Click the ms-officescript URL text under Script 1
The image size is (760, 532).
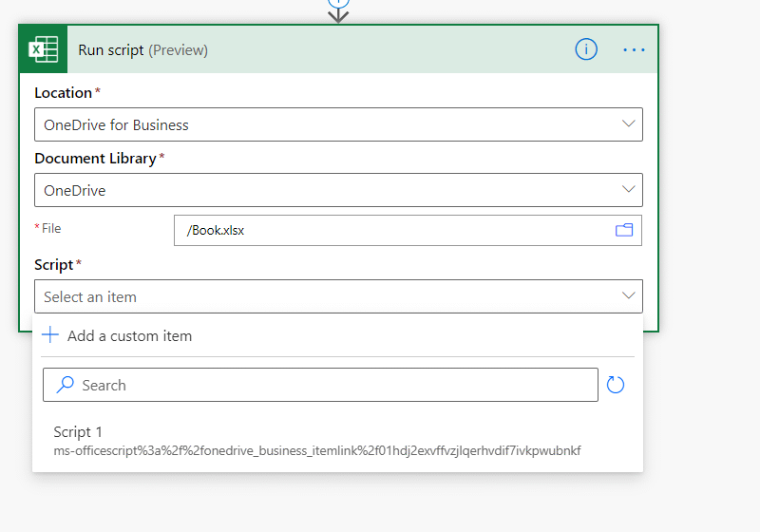[317, 450]
